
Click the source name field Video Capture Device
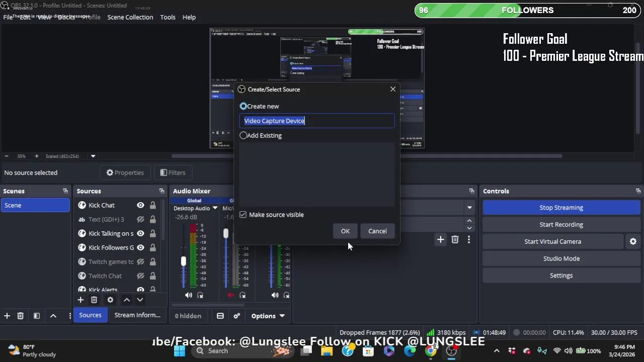point(317,121)
